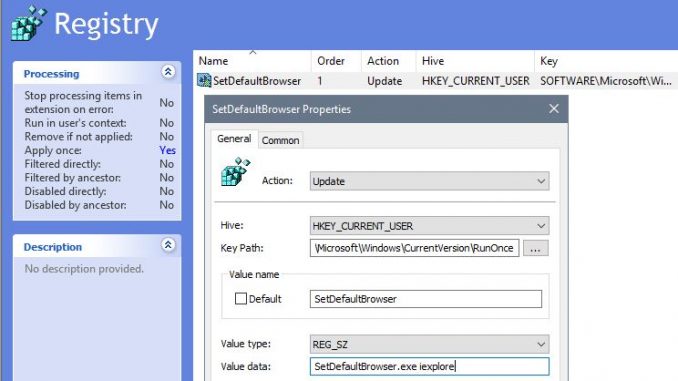Switch to the Common tab
Viewport: 678px width, 381px height.
(x=280, y=141)
